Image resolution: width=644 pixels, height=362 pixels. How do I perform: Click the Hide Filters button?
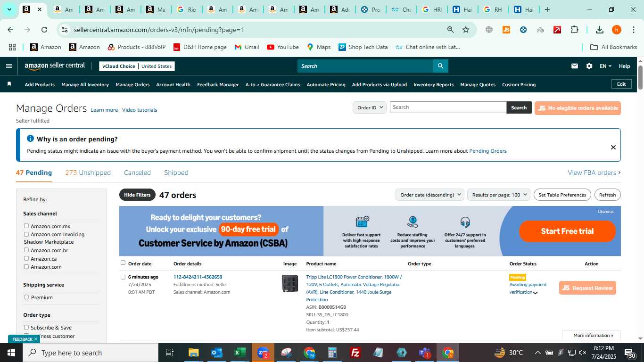[137, 195]
